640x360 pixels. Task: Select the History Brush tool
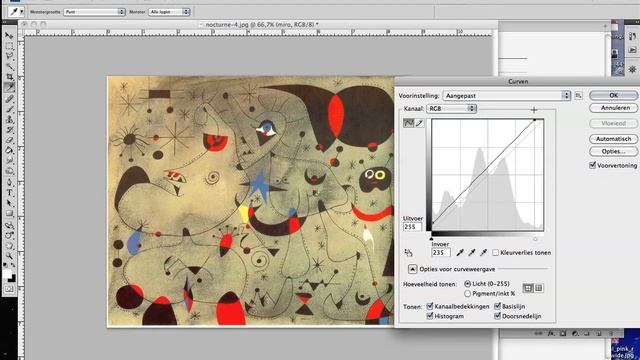[x=9, y=130]
